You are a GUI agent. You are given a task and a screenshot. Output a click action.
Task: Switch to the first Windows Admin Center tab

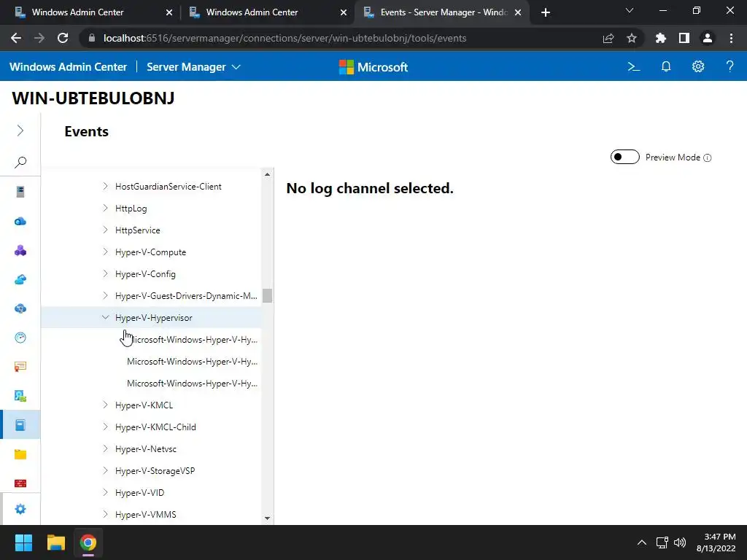click(91, 12)
